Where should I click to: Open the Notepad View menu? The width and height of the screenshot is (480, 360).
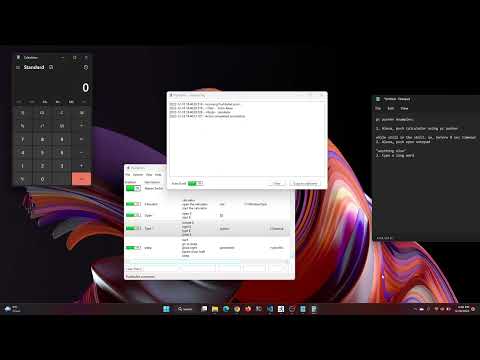pos(404,108)
